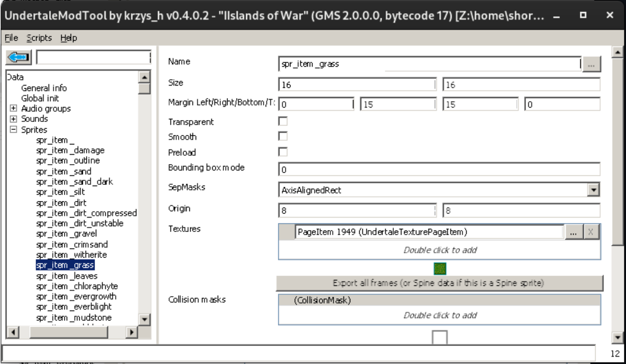Select the CollisionMask header row
This screenshot has height=364, width=626.
(x=439, y=300)
